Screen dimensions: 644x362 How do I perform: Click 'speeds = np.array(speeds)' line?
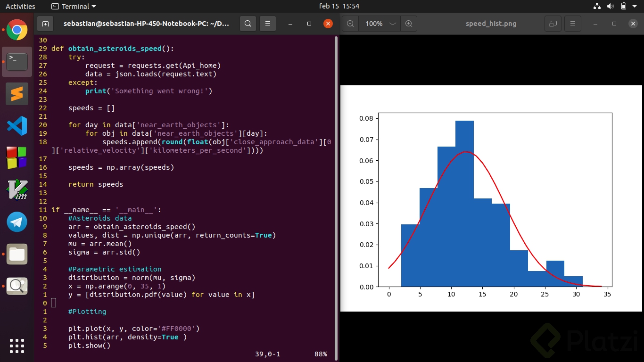point(121,167)
